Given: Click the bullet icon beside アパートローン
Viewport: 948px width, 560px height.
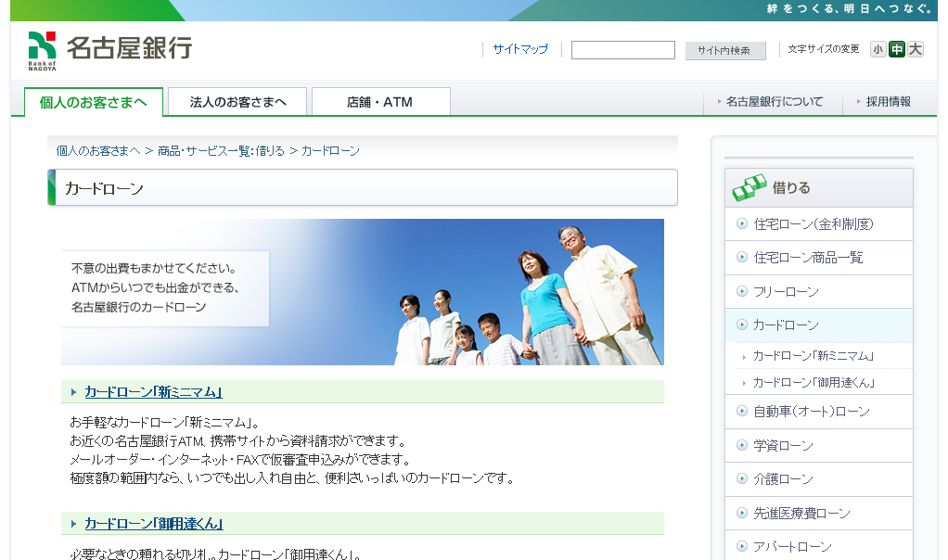Looking at the screenshot, I should pos(742,546).
